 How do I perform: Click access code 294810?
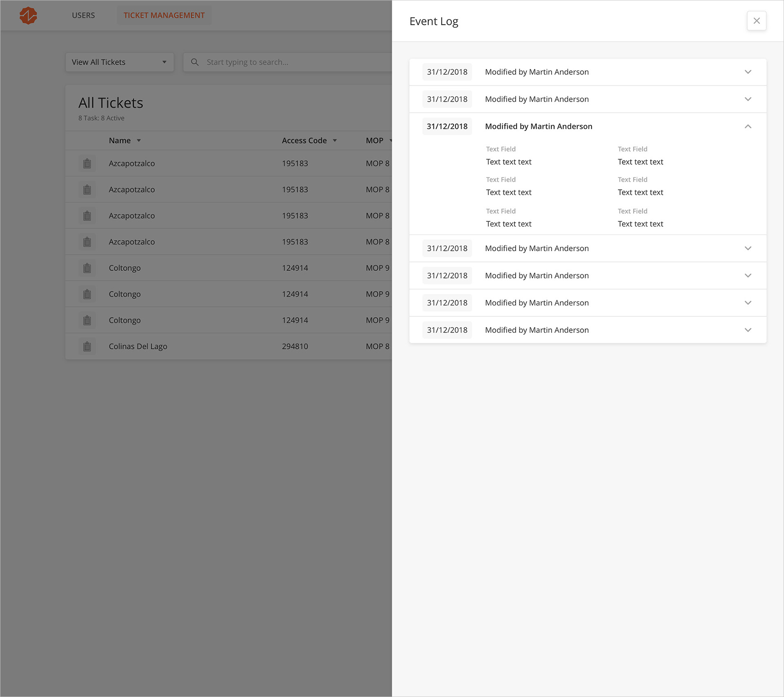(295, 346)
